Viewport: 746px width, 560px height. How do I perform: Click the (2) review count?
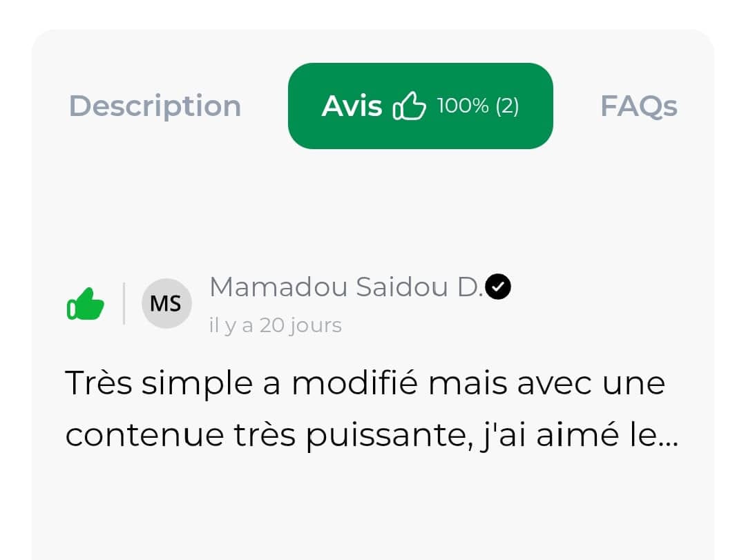pos(507,106)
